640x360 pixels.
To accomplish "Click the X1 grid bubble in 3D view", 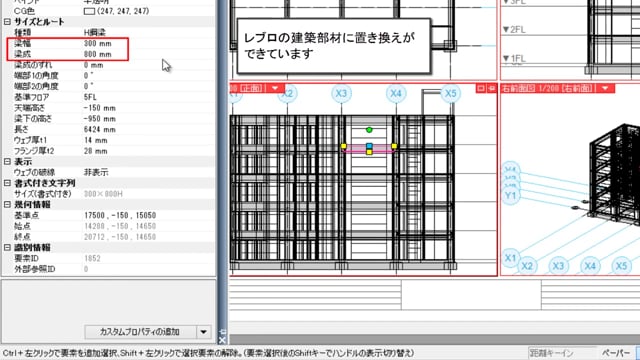I will tap(510, 258).
